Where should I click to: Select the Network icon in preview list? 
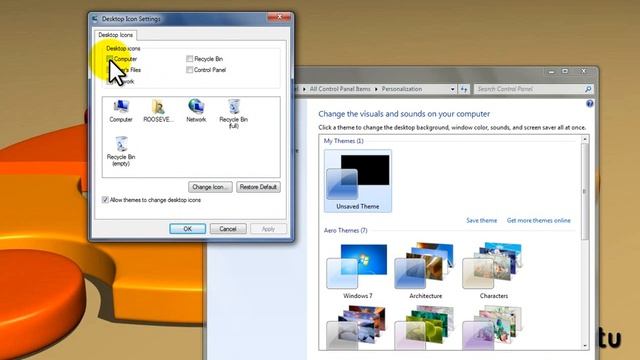click(196, 111)
